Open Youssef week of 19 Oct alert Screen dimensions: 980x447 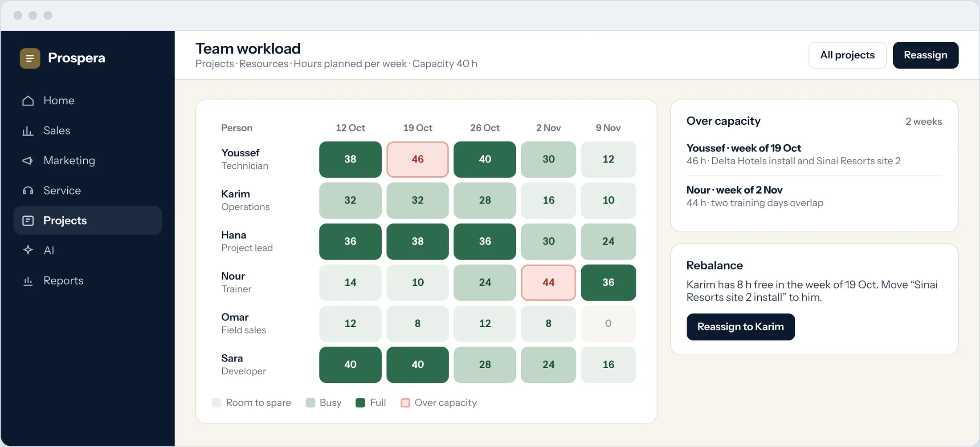pyautogui.click(x=814, y=155)
